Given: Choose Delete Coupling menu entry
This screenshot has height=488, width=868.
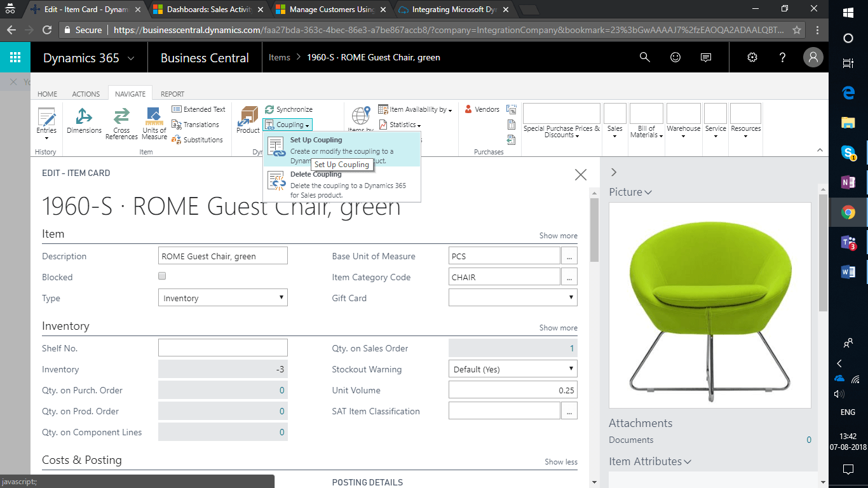Looking at the screenshot, I should tap(342, 184).
